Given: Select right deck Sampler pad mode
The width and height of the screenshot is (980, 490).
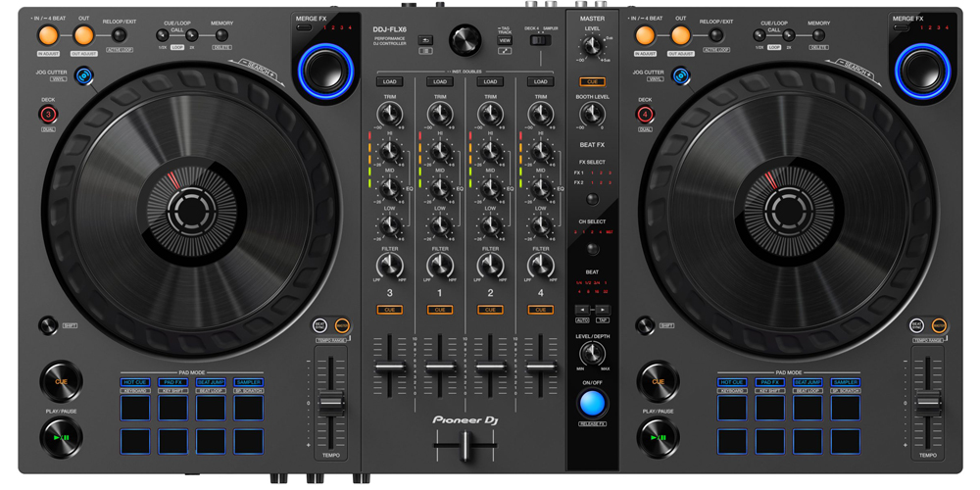Looking at the screenshot, I should coord(846,382).
